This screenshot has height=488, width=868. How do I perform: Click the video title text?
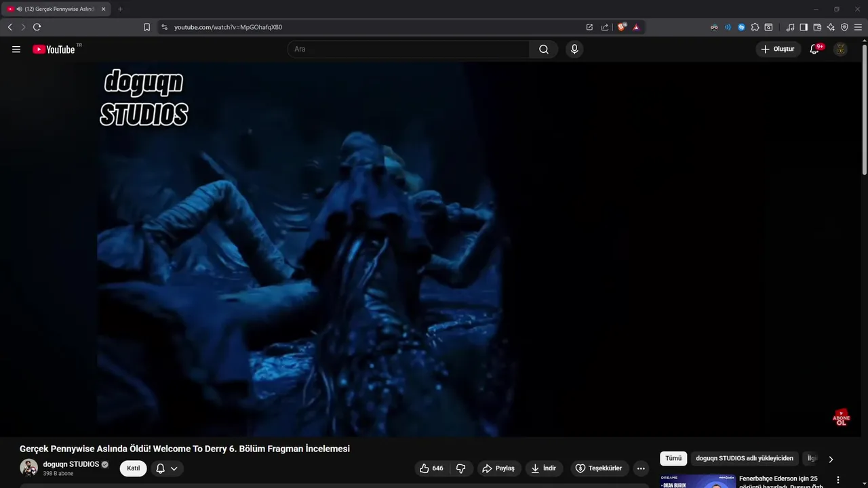tap(184, 449)
